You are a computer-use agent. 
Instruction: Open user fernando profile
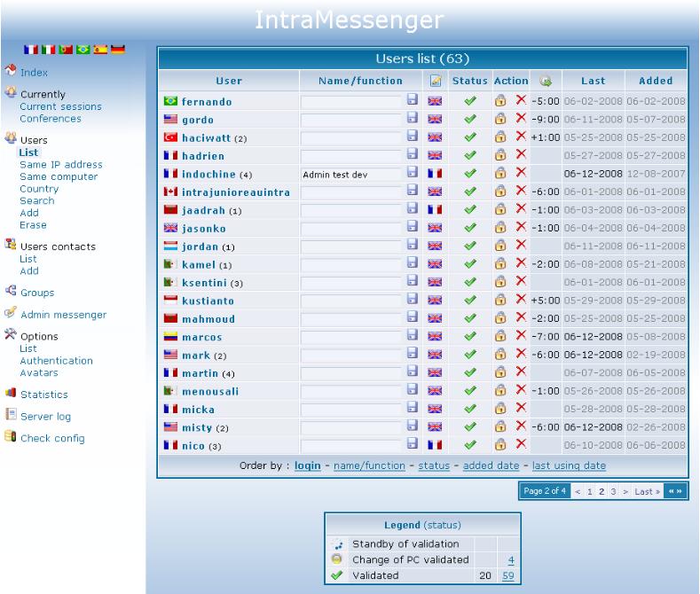tap(207, 102)
